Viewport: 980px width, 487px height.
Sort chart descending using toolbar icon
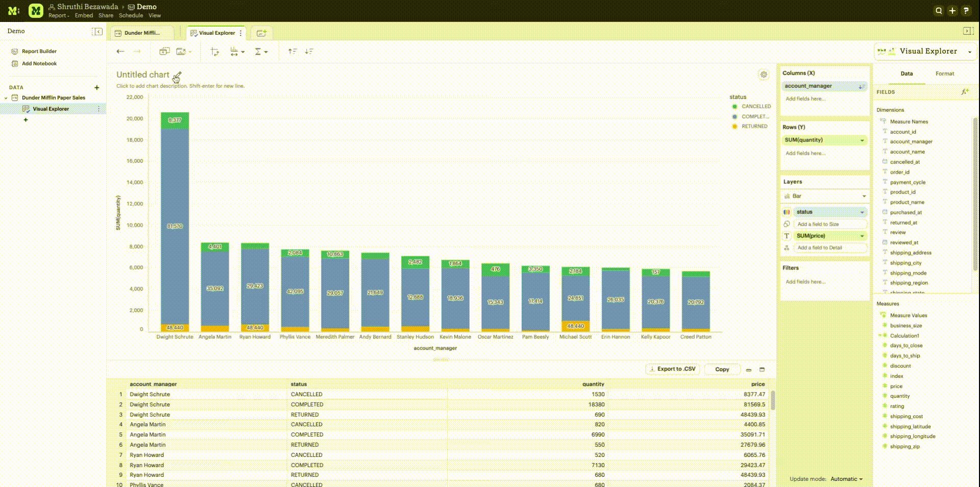coord(309,52)
